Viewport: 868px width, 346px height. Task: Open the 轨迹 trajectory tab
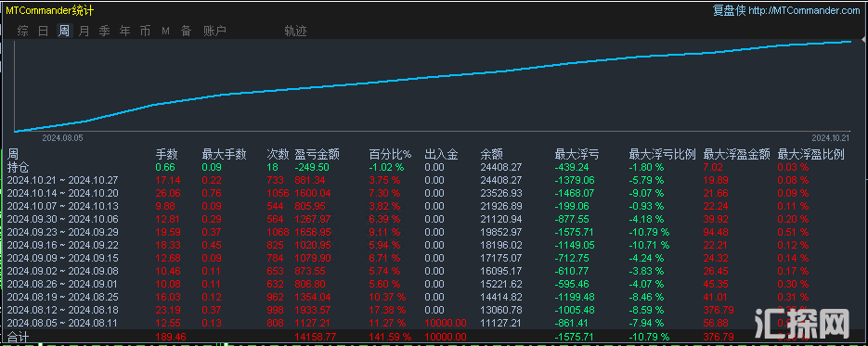tap(295, 31)
